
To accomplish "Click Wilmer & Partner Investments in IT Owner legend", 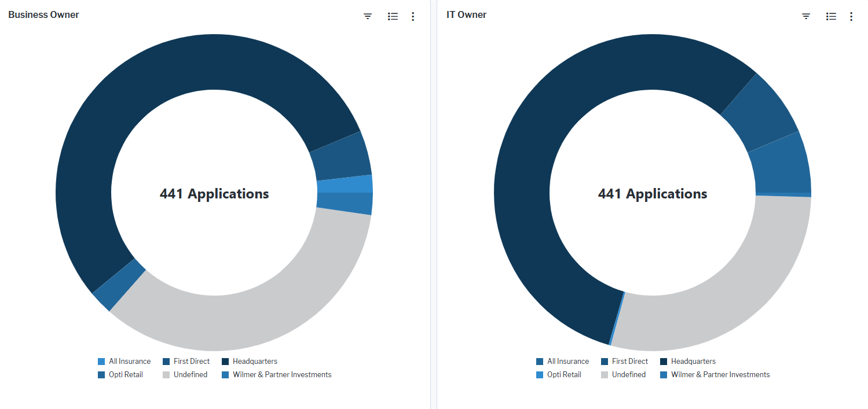I will [x=720, y=375].
